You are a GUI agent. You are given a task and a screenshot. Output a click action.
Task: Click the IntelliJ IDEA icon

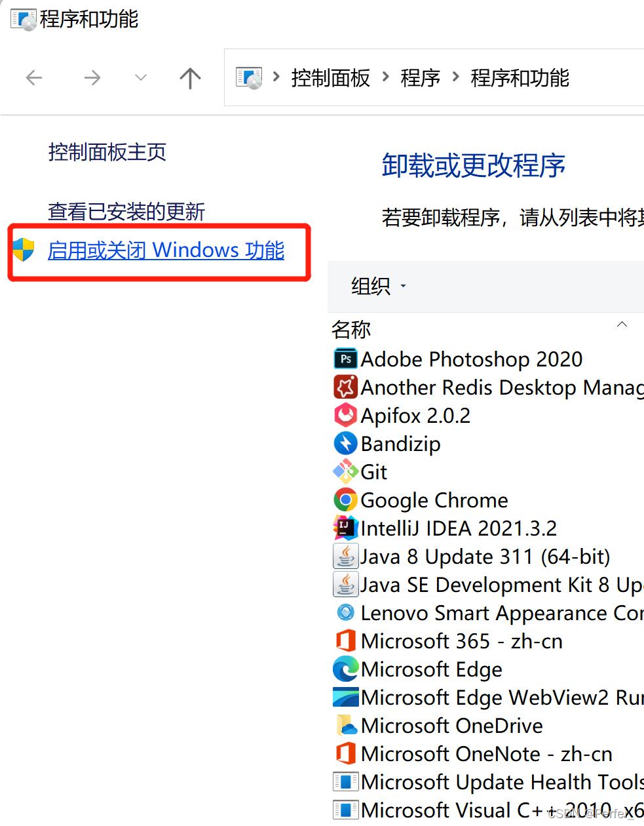pos(345,528)
